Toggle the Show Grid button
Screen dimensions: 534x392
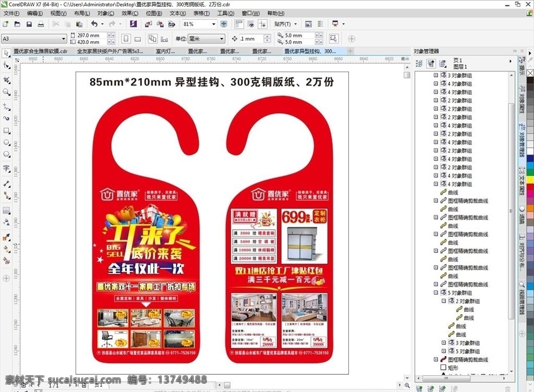[251, 24]
